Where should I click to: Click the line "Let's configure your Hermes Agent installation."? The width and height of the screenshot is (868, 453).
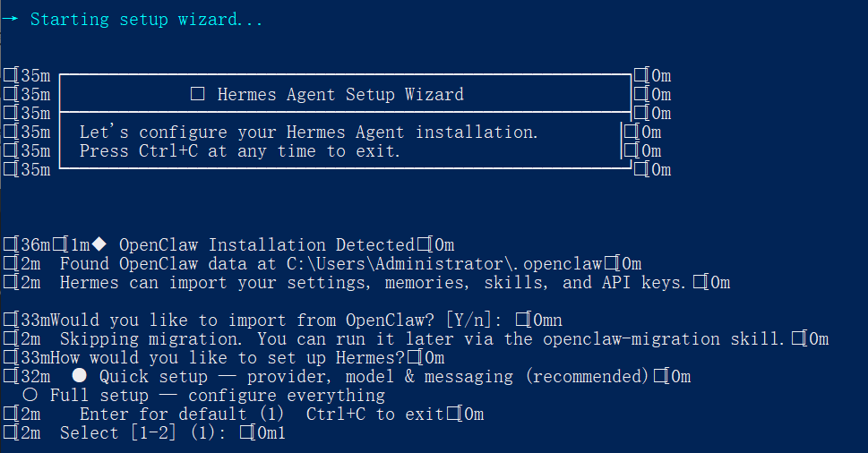click(x=309, y=132)
